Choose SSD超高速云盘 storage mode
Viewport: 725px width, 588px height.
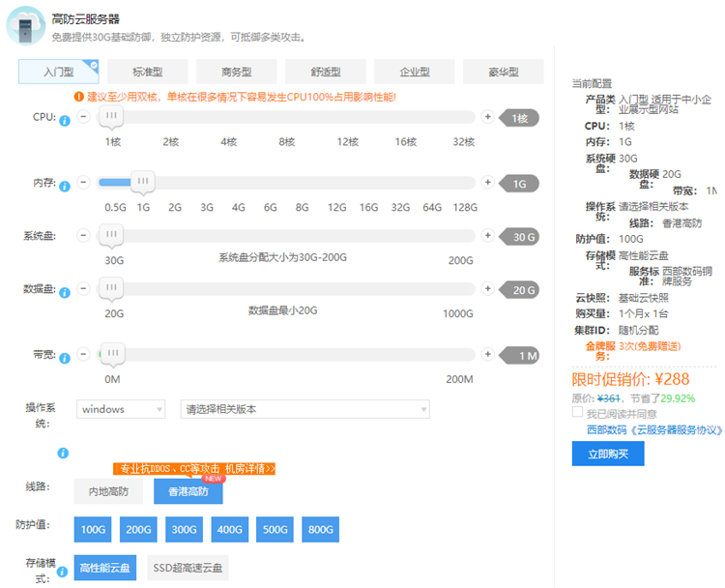(188, 568)
